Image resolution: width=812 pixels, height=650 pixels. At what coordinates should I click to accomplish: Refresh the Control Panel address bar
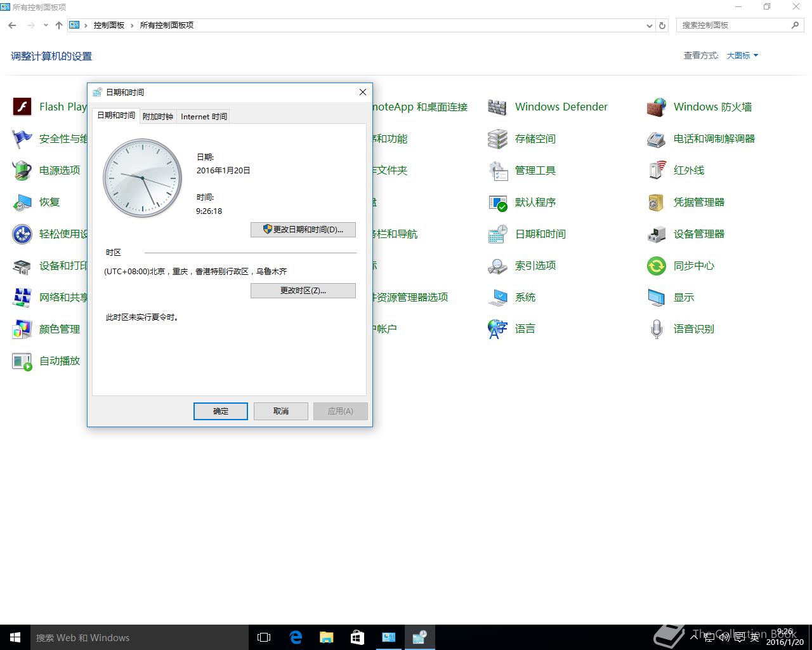coord(662,25)
